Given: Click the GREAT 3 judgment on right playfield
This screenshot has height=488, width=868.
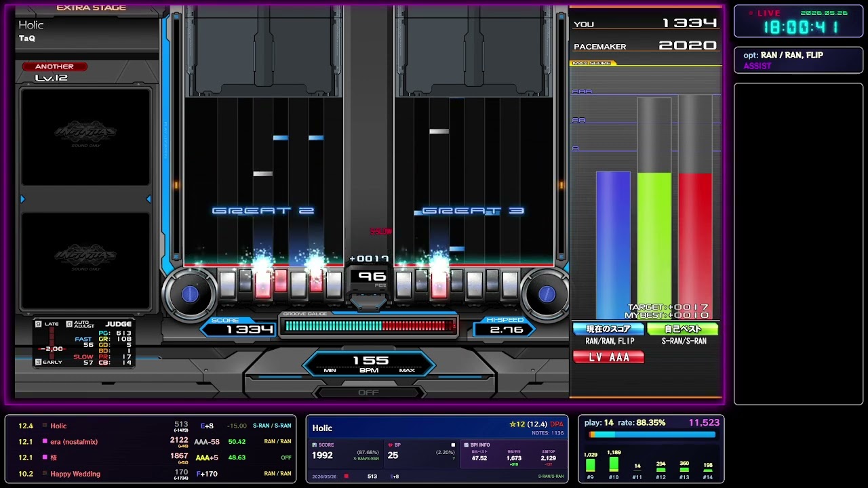Looking at the screenshot, I should tap(473, 211).
